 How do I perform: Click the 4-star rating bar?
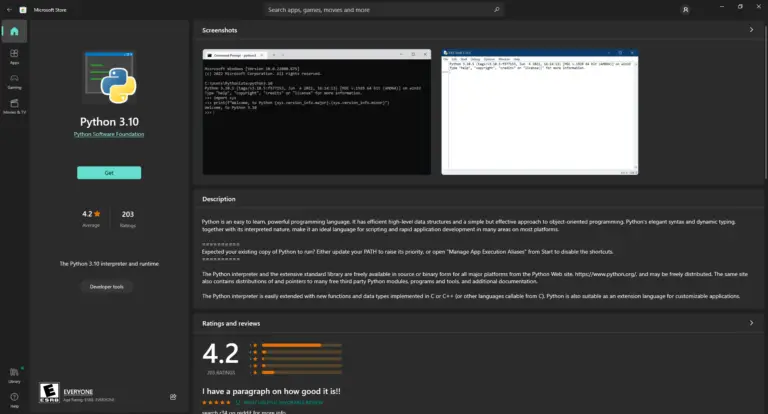302,352
